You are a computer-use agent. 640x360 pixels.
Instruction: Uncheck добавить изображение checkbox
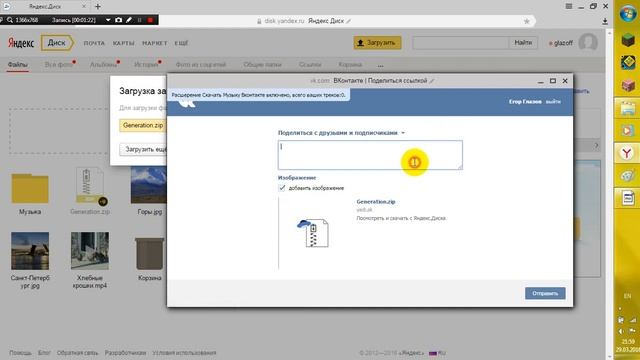click(x=282, y=188)
